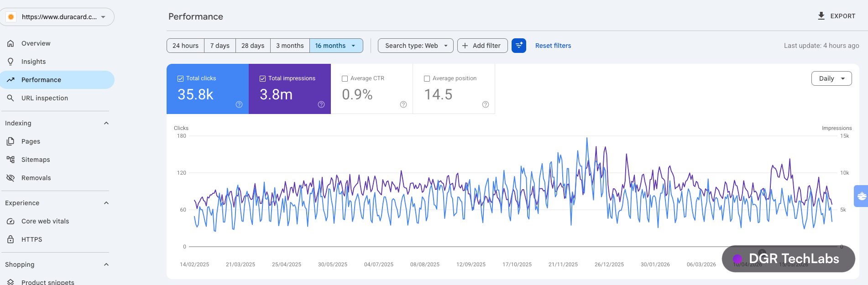This screenshot has width=868, height=285.
Task: Click the help icon on Total clicks card
Action: 239,104
